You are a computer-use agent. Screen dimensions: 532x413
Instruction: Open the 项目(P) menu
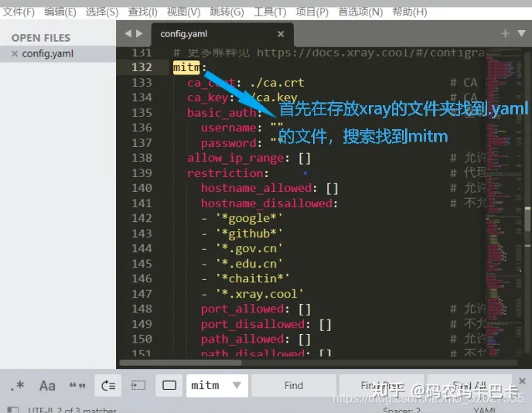point(312,12)
